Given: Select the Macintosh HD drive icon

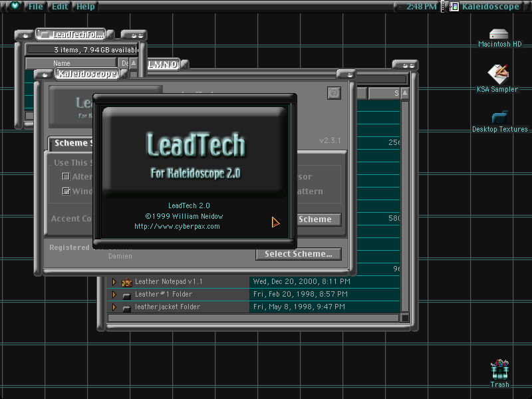Looking at the screenshot, I should click(x=499, y=34).
